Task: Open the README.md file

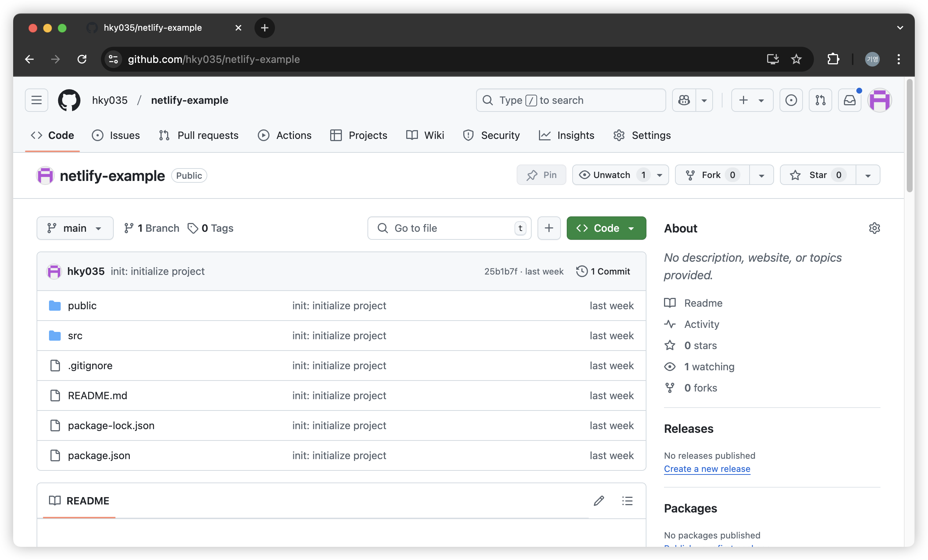Action: pos(98,396)
